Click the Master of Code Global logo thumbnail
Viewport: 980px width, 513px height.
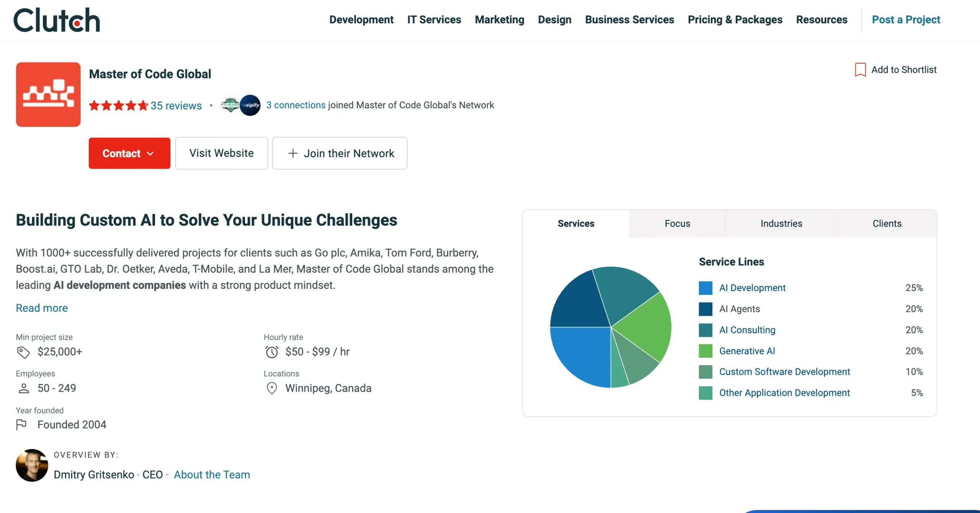[48, 94]
